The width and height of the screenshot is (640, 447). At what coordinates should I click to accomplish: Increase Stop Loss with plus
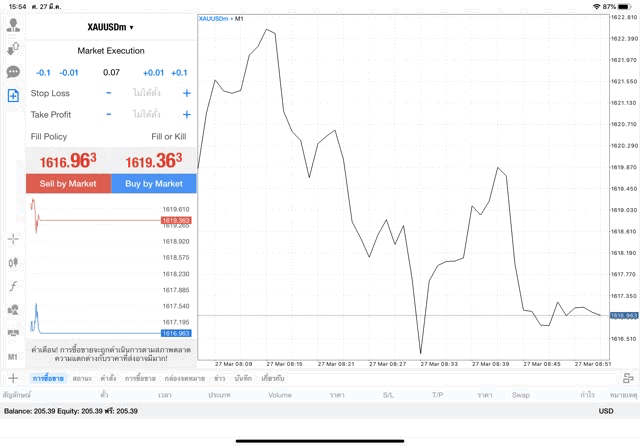click(187, 93)
